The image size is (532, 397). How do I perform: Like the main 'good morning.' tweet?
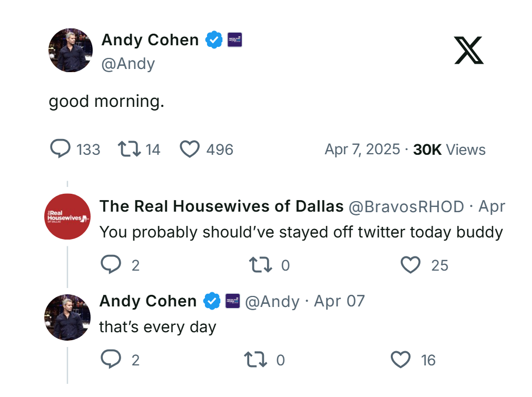190,150
